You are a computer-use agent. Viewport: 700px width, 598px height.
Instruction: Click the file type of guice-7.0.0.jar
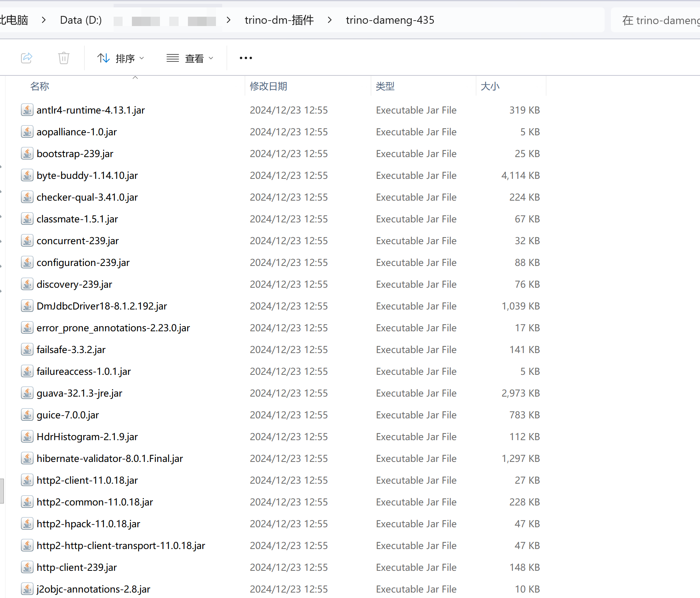point(416,415)
